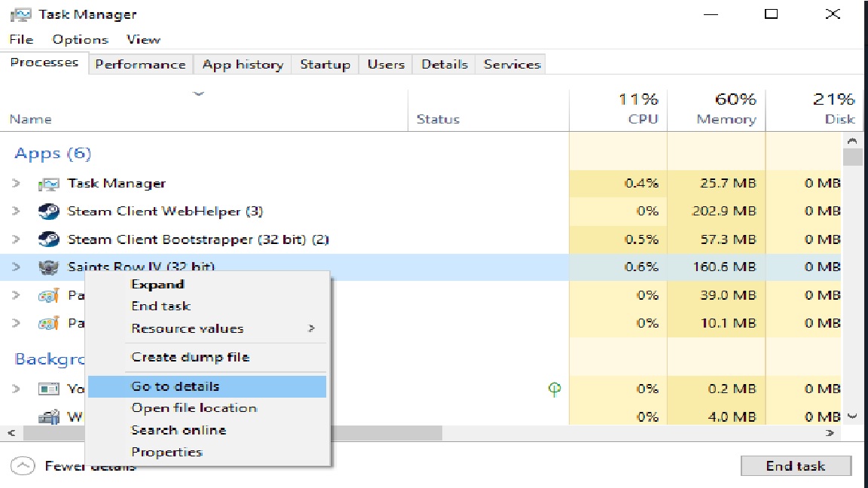Click the Steam Client Bootstrapper icon

point(49,240)
